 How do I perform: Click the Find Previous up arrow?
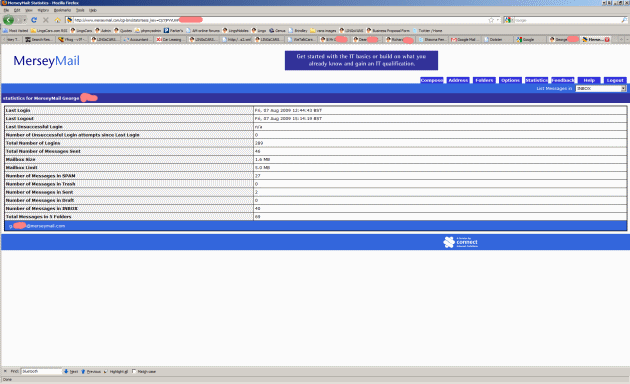(x=84, y=372)
